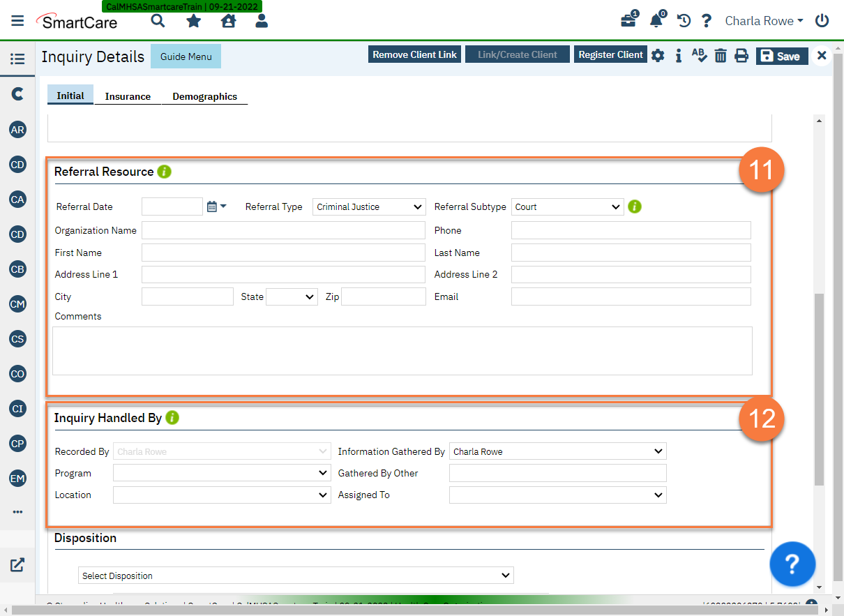Screen dimensions: 844x616
Task: Open the settings gear icon
Action: tap(658, 56)
